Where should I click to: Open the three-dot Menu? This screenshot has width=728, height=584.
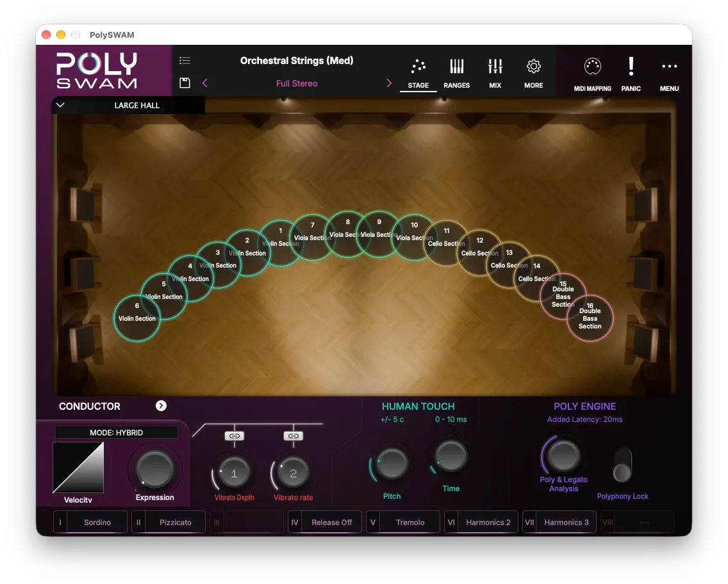(669, 74)
